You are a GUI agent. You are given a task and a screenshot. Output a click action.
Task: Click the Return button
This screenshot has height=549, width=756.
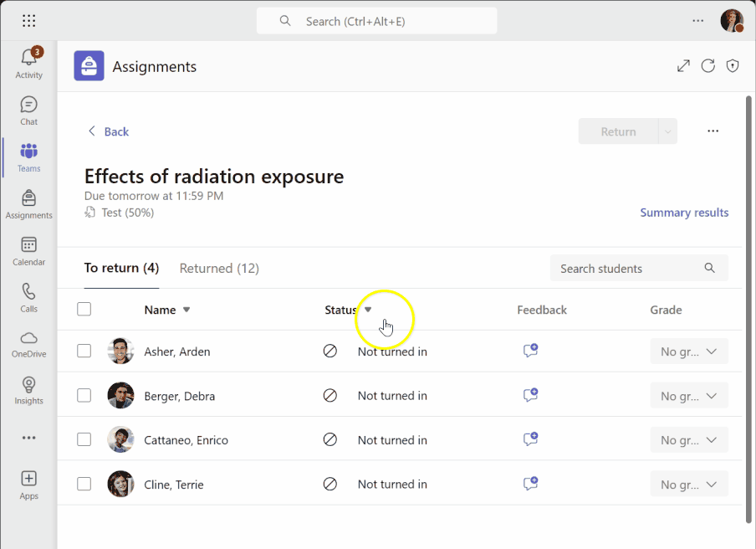pos(619,131)
